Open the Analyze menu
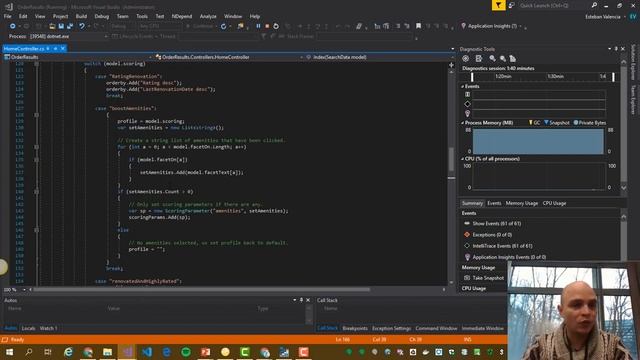 [208, 16]
